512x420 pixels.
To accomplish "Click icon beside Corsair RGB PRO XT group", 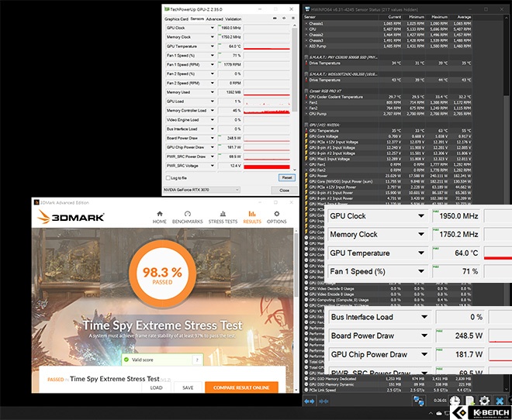I will [306, 91].
